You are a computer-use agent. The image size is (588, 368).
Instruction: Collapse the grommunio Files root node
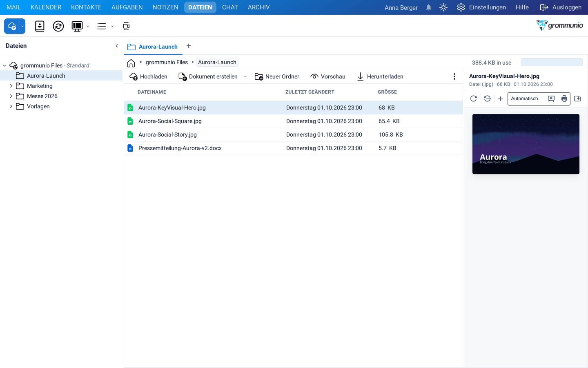[4, 65]
